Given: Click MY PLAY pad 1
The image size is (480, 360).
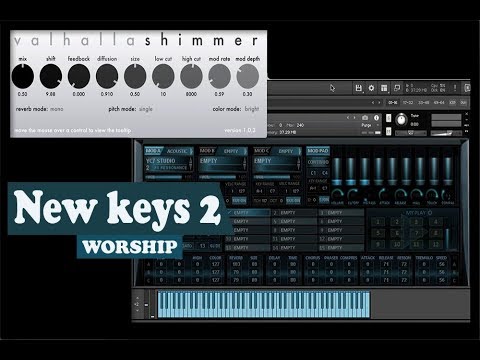Looking at the screenshot, I should tap(378, 222).
